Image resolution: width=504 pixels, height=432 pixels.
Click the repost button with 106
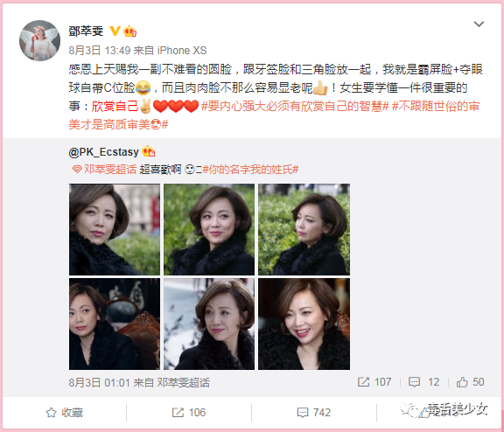click(189, 413)
